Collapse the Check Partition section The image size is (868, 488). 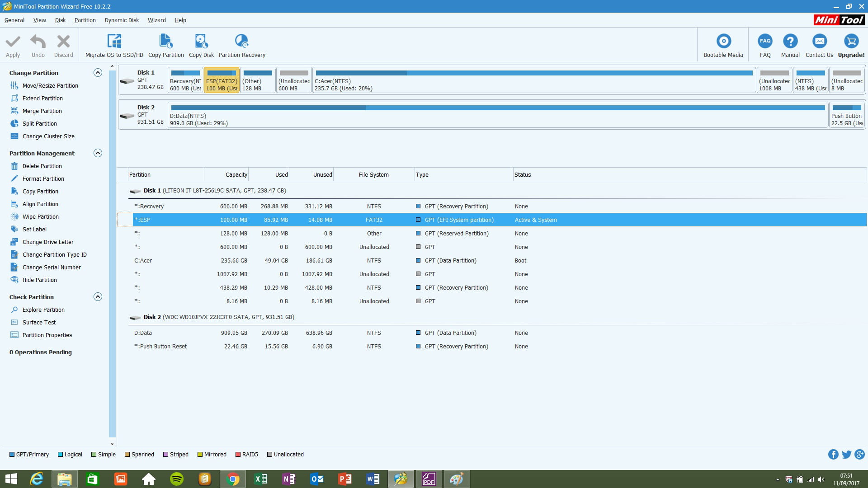98,297
